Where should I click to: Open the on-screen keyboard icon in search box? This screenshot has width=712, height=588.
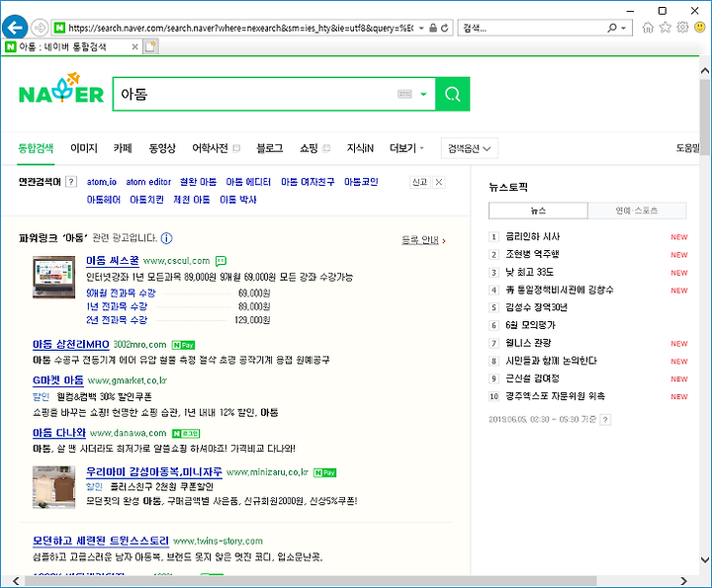point(404,94)
